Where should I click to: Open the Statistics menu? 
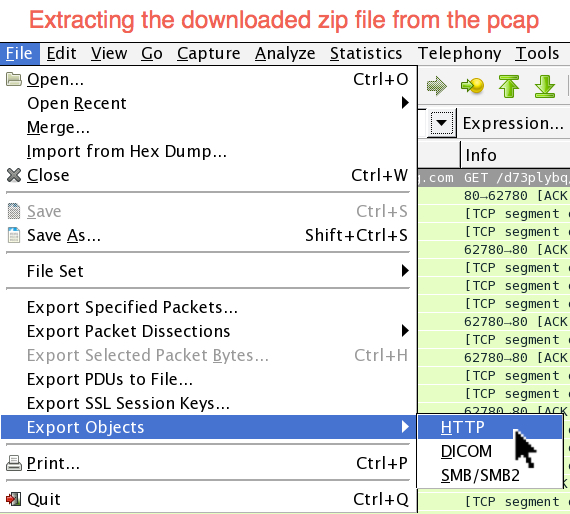(366, 54)
